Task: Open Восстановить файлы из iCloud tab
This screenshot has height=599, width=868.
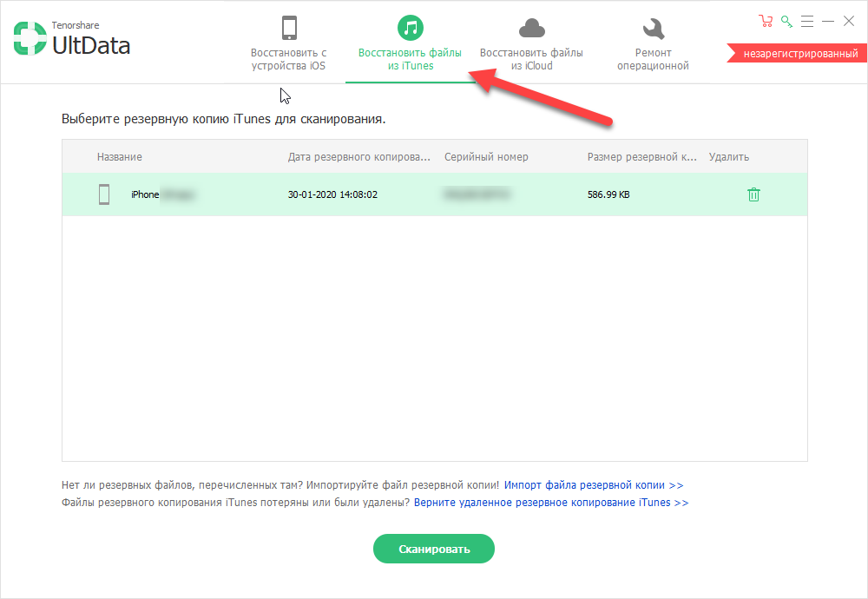Action: pos(531,43)
